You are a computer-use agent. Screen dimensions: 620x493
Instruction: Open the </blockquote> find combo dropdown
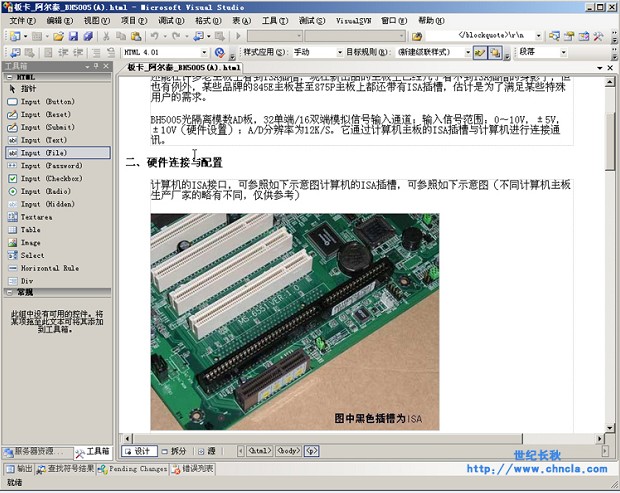pos(539,36)
